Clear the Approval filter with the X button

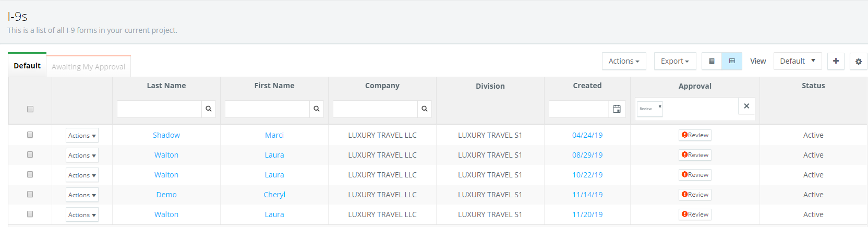[x=746, y=106]
